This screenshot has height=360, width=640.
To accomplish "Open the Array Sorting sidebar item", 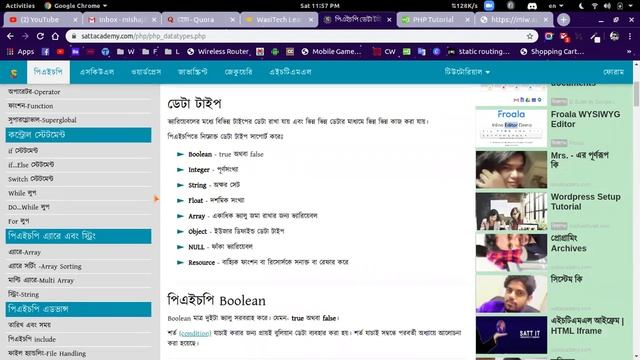I will [45, 266].
